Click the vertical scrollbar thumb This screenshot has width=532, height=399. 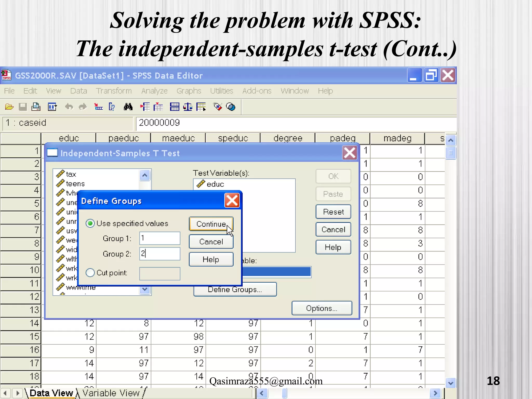[451, 153]
